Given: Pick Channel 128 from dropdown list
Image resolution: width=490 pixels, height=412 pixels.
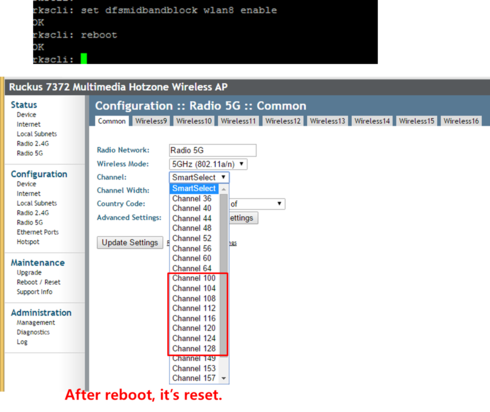Looking at the screenshot, I should [194, 348].
